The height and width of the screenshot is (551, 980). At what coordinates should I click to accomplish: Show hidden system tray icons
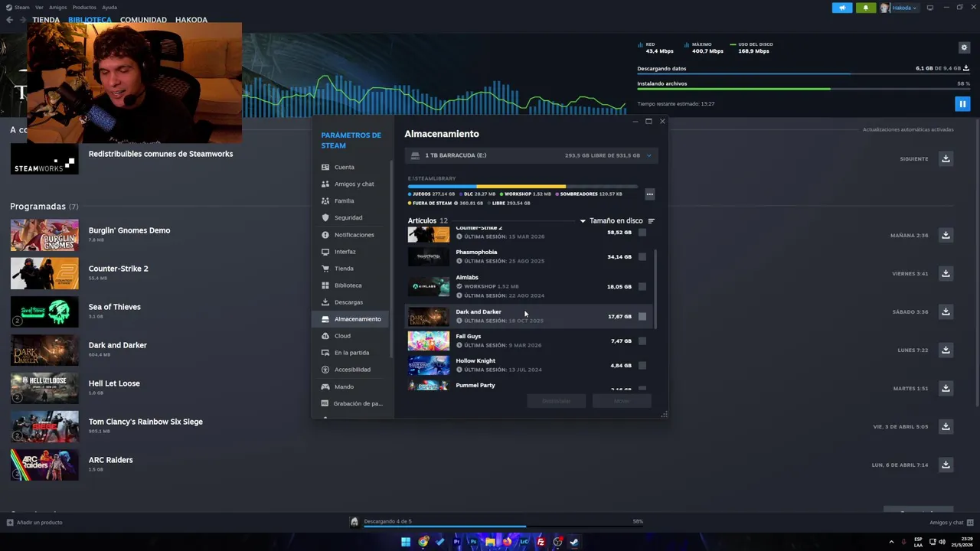(891, 542)
